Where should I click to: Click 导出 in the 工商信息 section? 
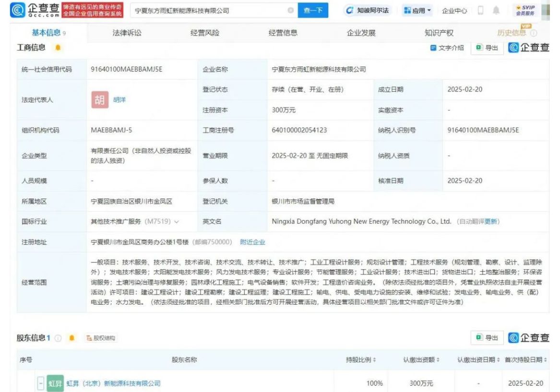(x=488, y=48)
